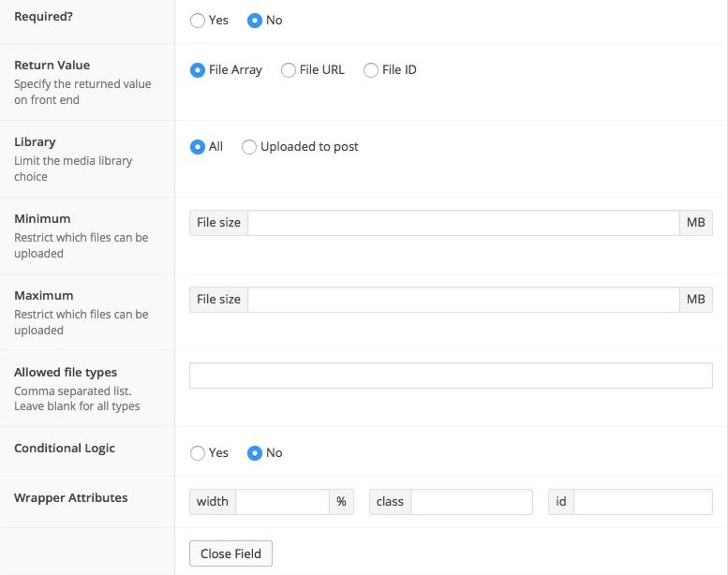The height and width of the screenshot is (575, 728).
Task: Choose File ID as return value
Action: (x=371, y=70)
